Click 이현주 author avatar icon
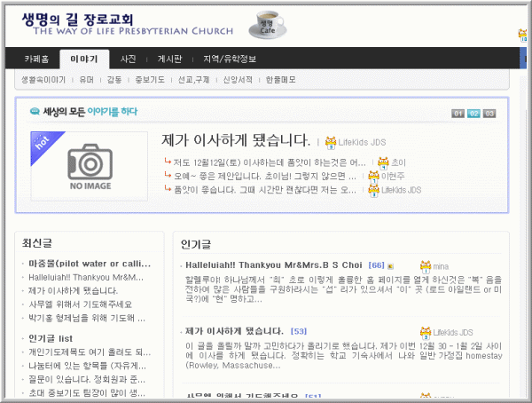 [373, 177]
